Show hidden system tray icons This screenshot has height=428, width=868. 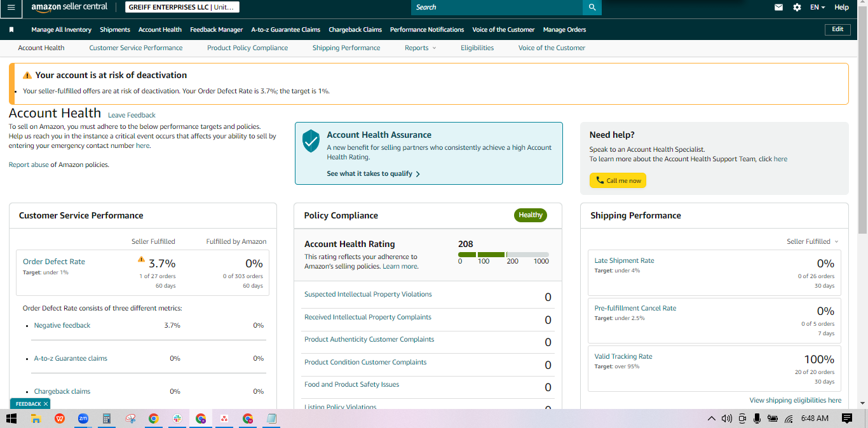point(711,418)
